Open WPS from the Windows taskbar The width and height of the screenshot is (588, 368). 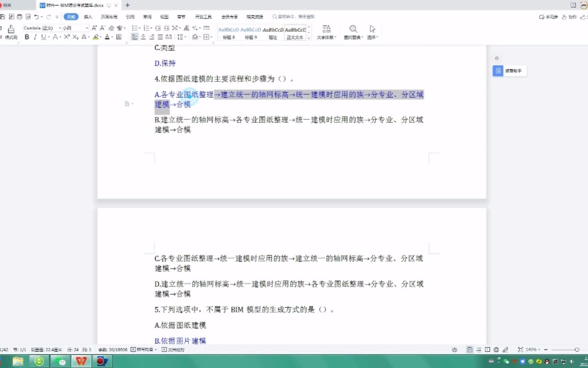click(81, 361)
